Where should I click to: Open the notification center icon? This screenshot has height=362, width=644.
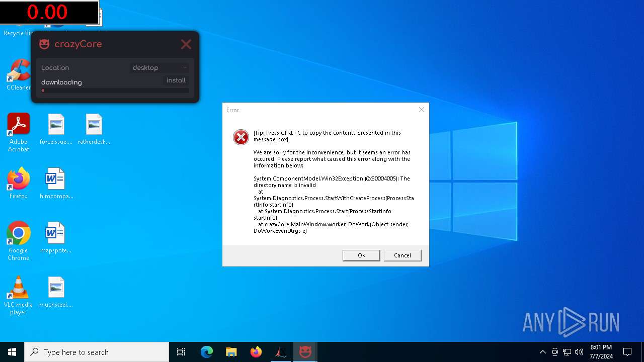pyautogui.click(x=627, y=352)
